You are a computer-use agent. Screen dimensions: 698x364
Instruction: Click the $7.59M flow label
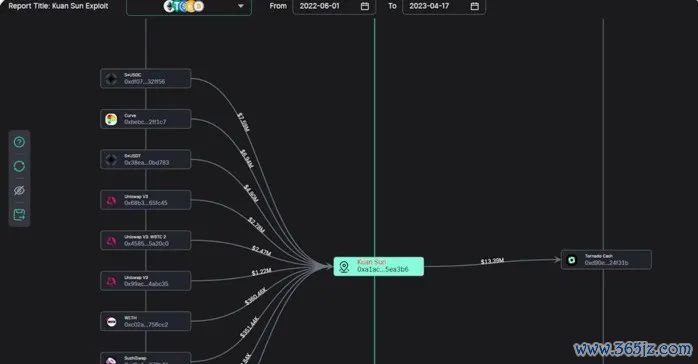point(243,122)
